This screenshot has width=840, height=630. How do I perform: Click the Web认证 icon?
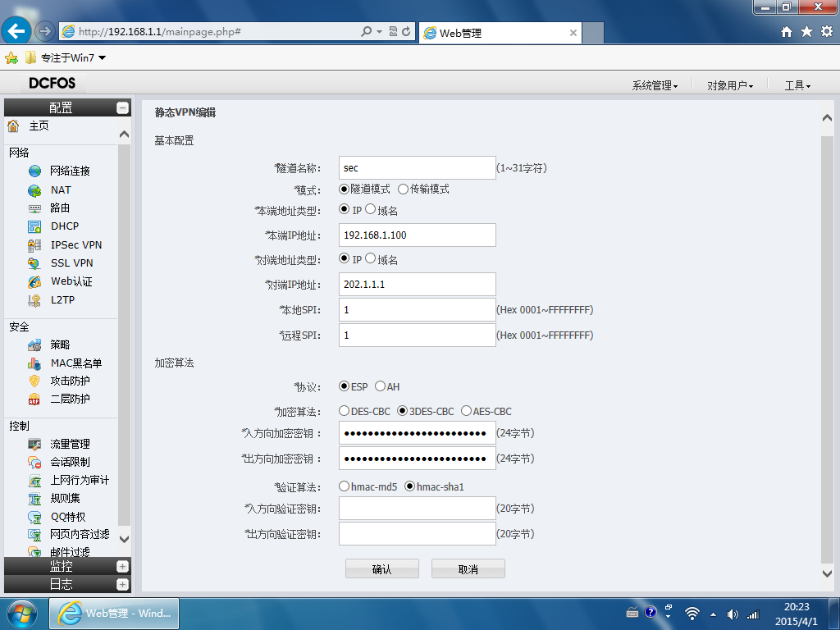34,282
